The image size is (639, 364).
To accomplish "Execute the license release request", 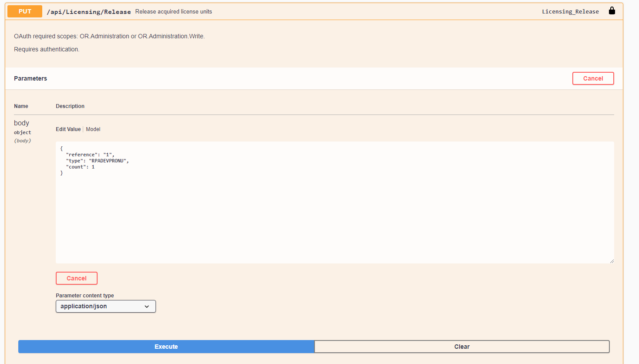I will click(x=166, y=347).
